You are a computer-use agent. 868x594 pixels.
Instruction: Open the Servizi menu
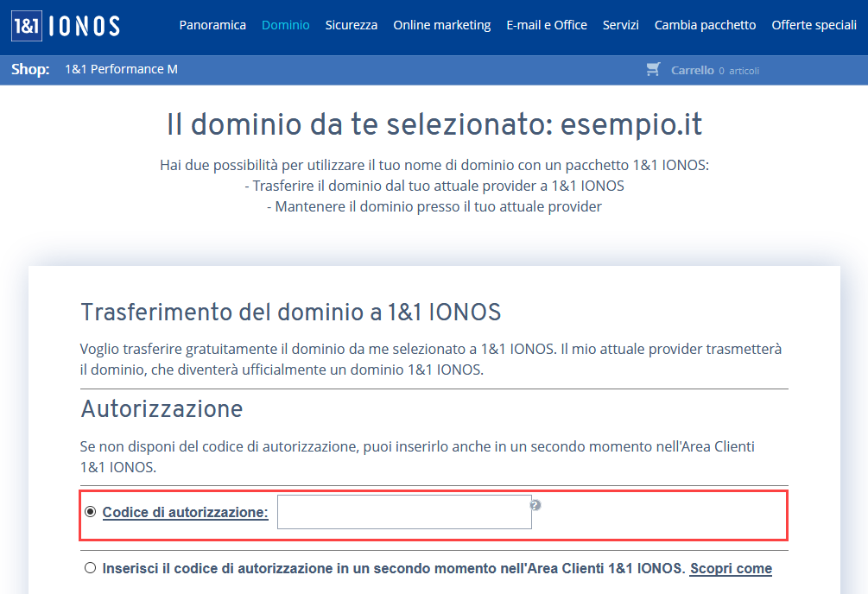pyautogui.click(x=620, y=25)
